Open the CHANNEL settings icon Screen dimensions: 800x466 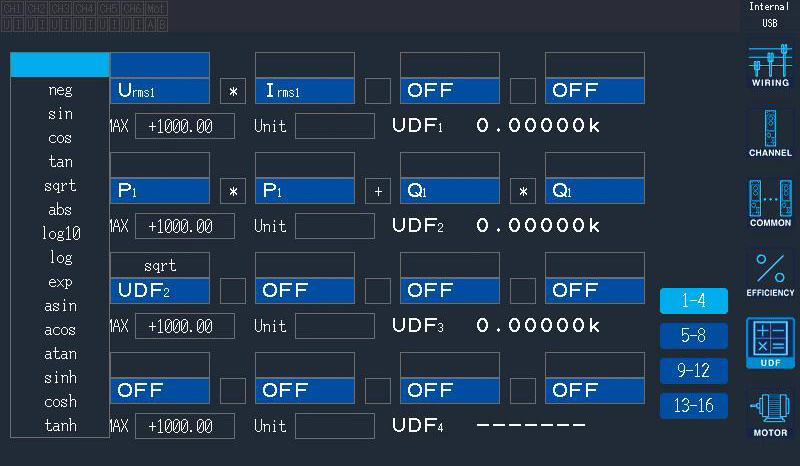click(x=770, y=133)
